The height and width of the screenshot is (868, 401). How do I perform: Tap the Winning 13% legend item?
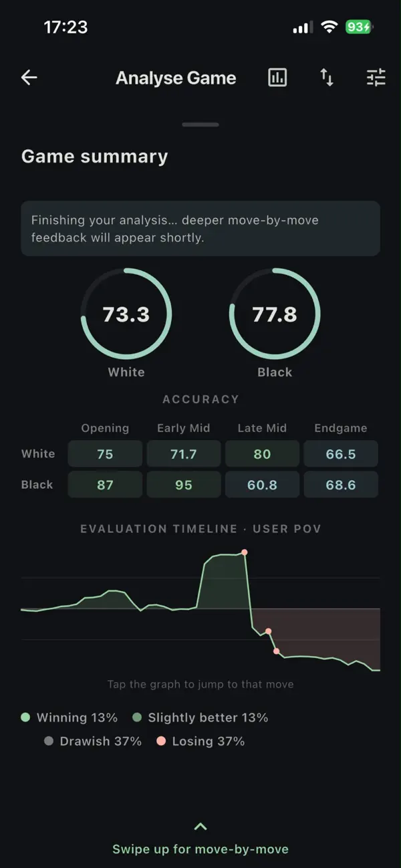click(70, 718)
